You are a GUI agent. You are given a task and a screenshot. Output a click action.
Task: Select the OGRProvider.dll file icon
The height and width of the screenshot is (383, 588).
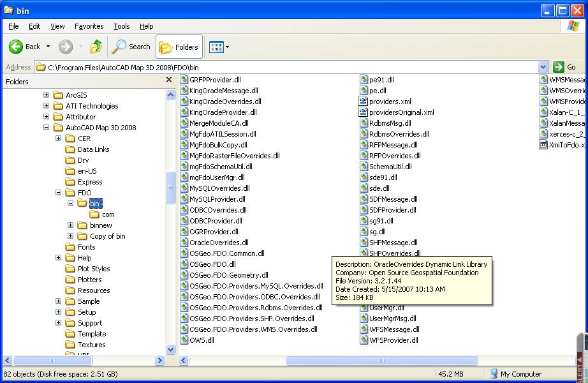point(184,232)
